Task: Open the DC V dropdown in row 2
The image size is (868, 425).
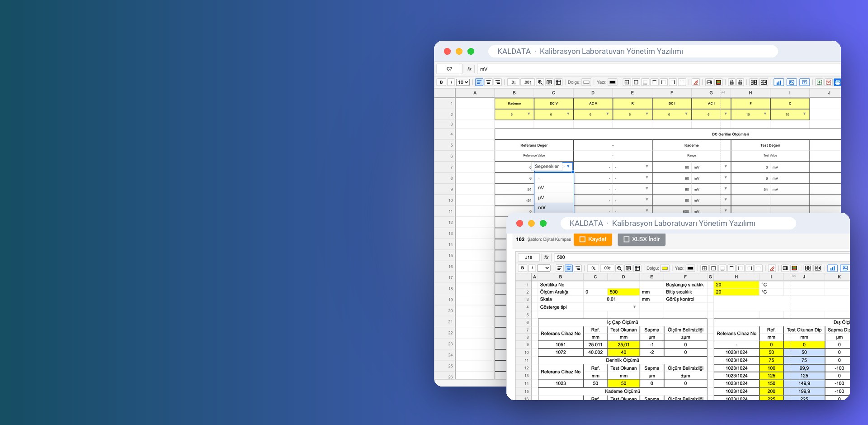Action: click(568, 114)
